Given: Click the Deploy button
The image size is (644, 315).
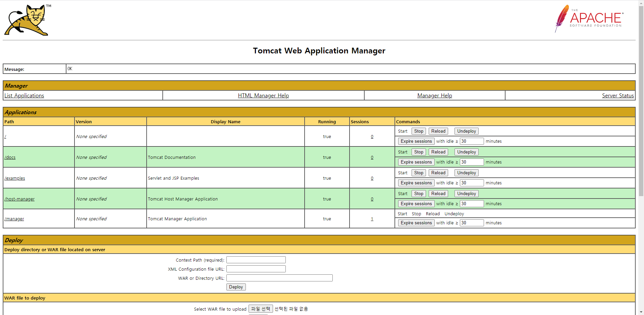Looking at the screenshot, I should point(236,287).
